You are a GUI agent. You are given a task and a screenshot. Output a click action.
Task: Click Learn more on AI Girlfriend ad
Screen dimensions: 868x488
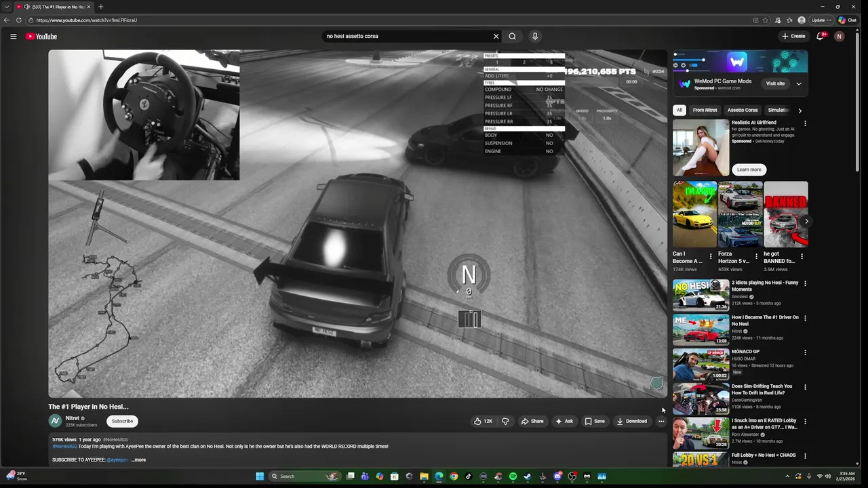pyautogui.click(x=749, y=169)
